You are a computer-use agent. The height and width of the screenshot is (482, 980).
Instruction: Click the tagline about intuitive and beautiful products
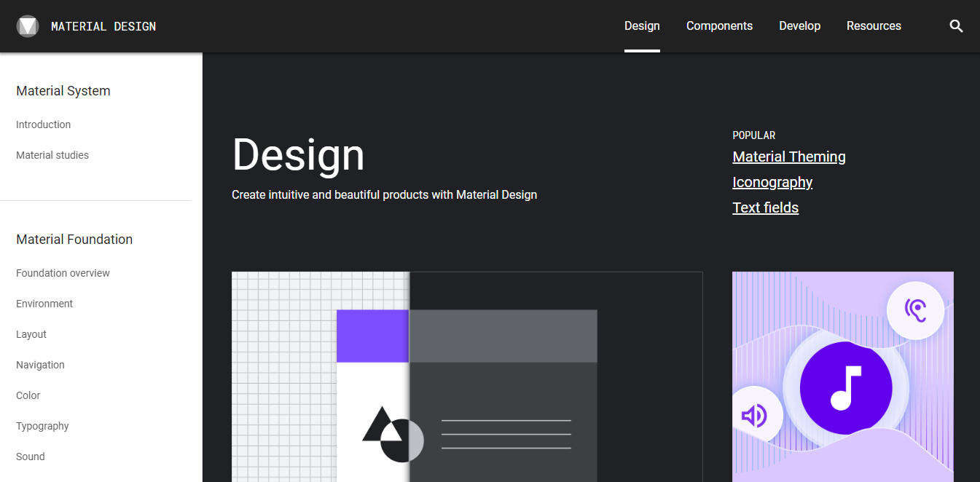(384, 195)
